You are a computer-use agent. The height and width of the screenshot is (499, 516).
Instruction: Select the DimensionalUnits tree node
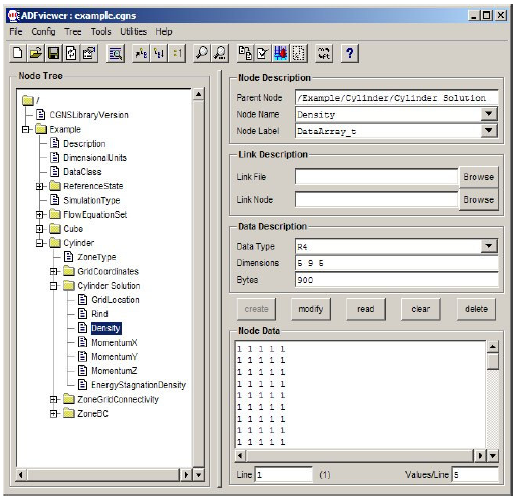point(95,158)
